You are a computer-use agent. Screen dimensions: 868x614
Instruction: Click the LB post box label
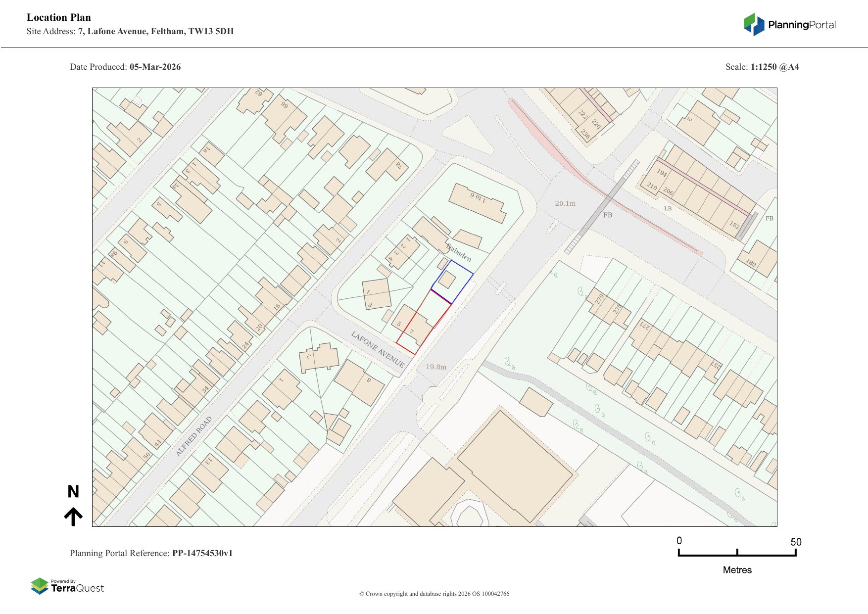click(x=668, y=208)
